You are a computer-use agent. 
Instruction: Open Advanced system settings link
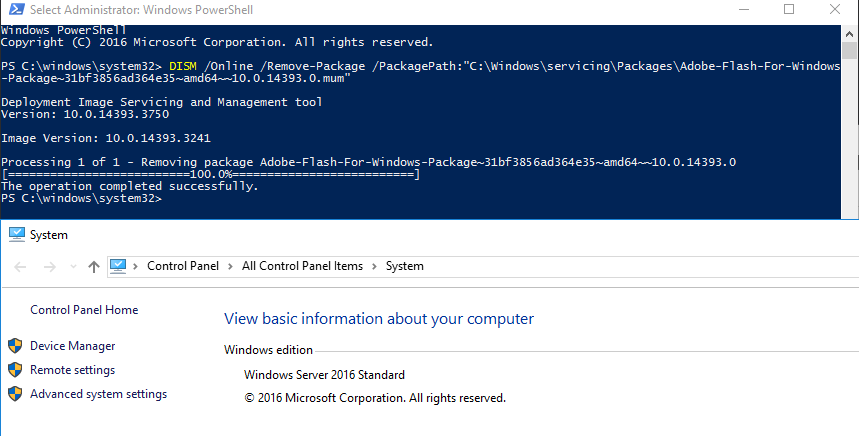point(99,394)
